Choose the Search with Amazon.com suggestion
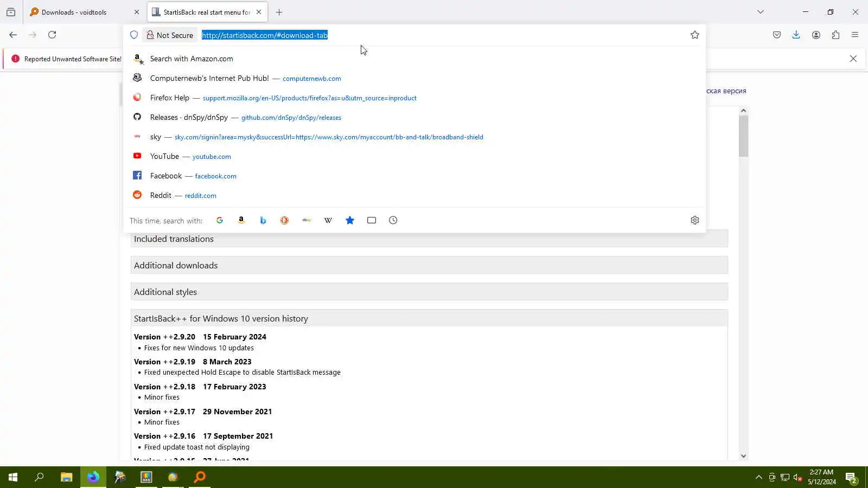The width and height of the screenshot is (868, 488). pyautogui.click(x=414, y=59)
